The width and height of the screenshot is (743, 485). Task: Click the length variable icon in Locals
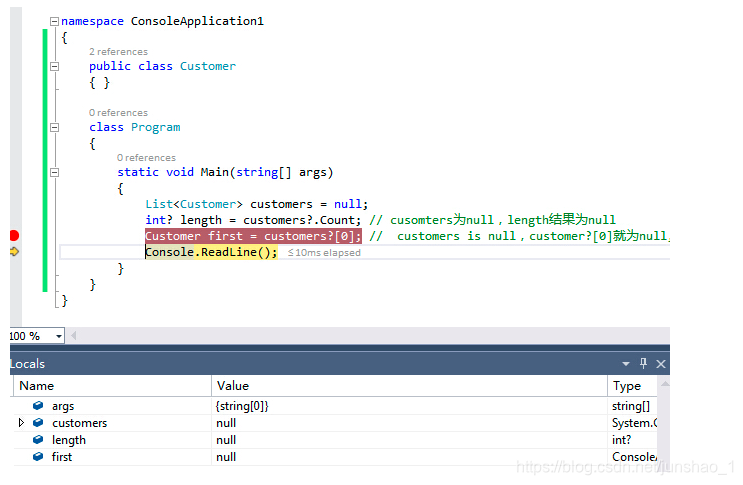click(38, 440)
